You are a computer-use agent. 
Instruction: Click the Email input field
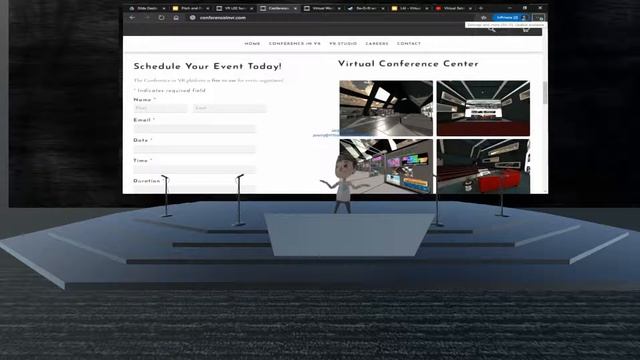pos(195,129)
